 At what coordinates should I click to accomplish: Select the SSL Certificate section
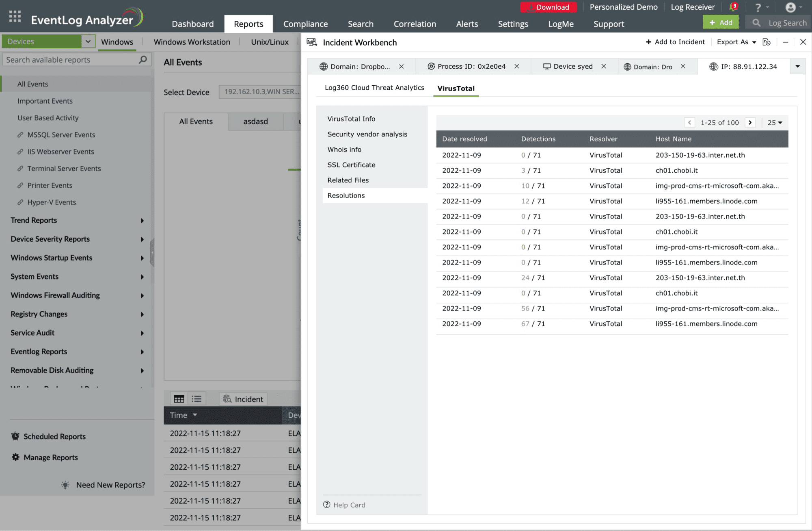pyautogui.click(x=351, y=164)
